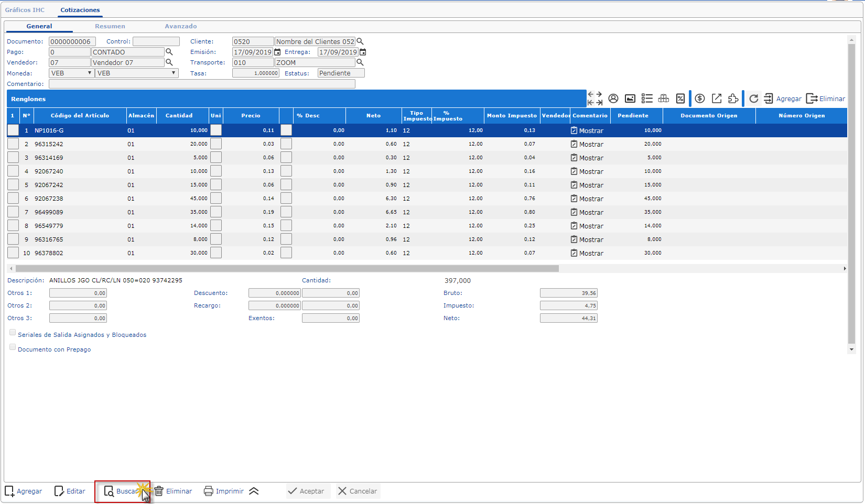Click the horizontal scrollbar under the Renglones grid
Image resolution: width=865 pixels, height=504 pixels.
pyautogui.click(x=287, y=268)
